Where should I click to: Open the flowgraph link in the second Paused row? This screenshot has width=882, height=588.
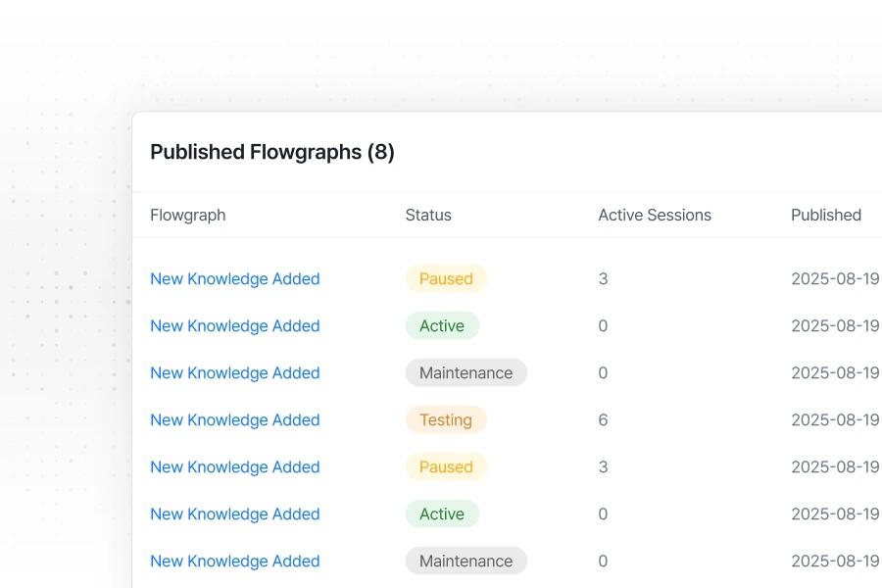234,466
